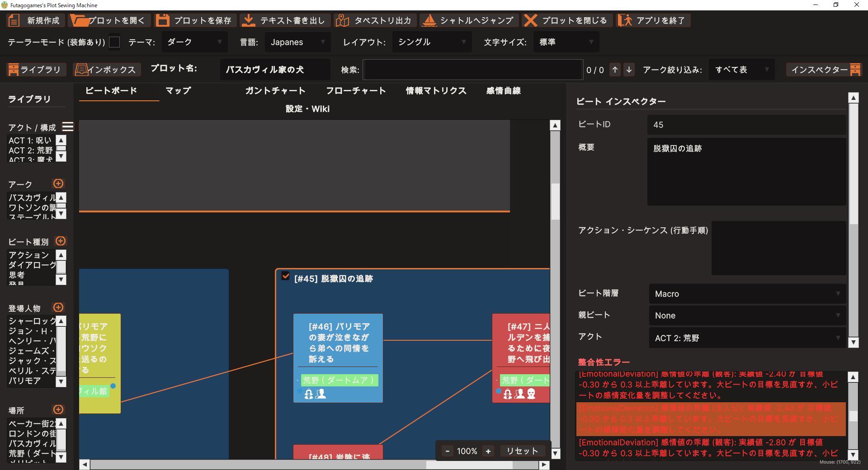868x470 pixels.
Task: Switch to the フローチャート tab
Action: tap(356, 91)
